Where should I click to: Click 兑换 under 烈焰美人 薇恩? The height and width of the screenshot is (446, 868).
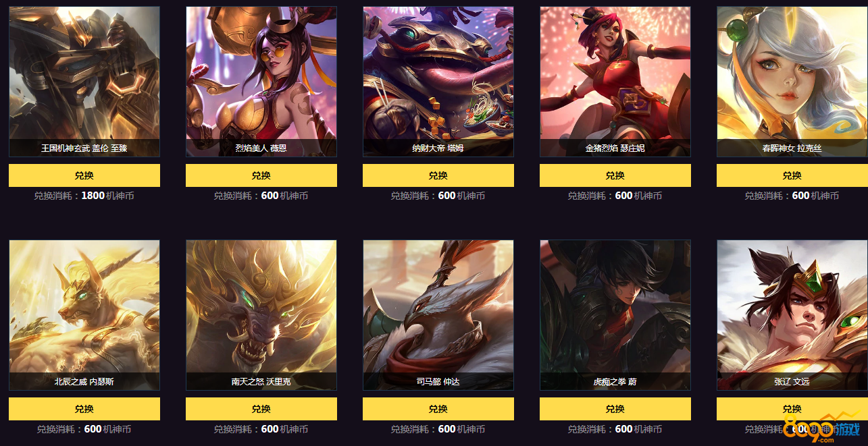[x=261, y=175]
